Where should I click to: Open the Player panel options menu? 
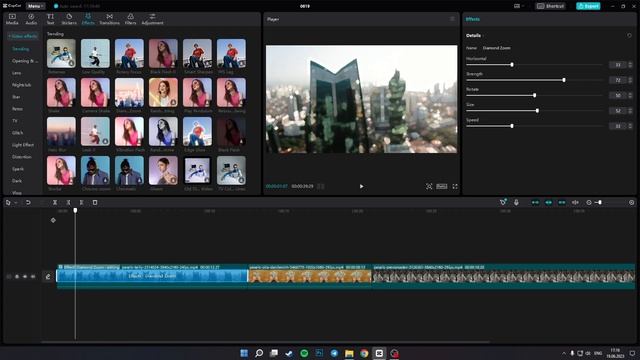452,19
